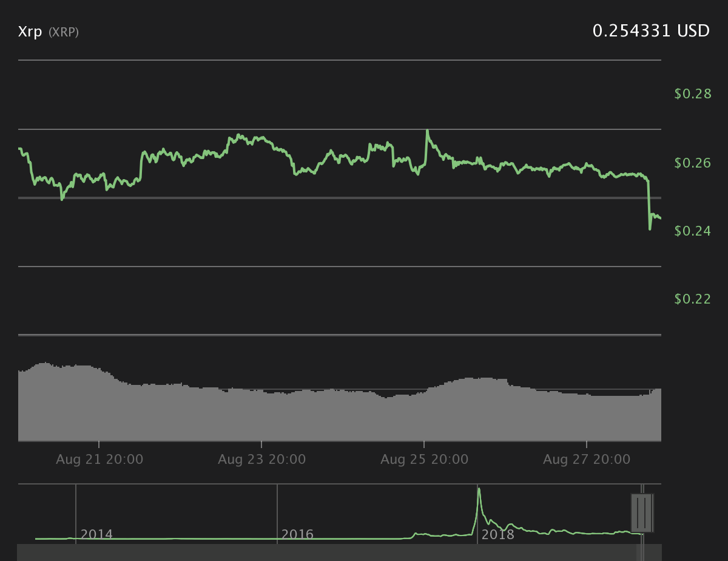The image size is (728, 561).
Task: Click the horizontal scrollbar track below the overview
Action: tap(340, 552)
